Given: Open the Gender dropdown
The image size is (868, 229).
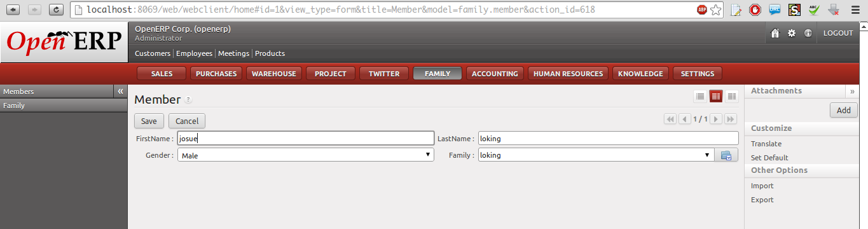Looking at the screenshot, I should tap(306, 155).
